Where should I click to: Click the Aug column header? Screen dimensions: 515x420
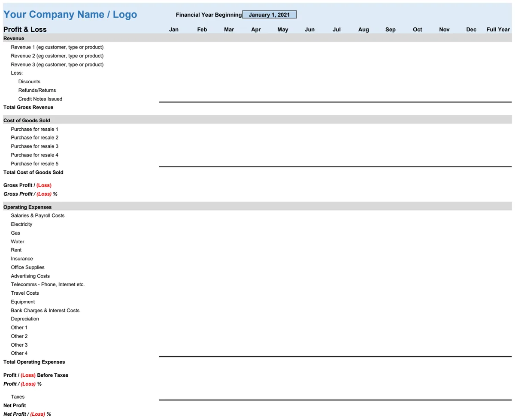pyautogui.click(x=364, y=30)
